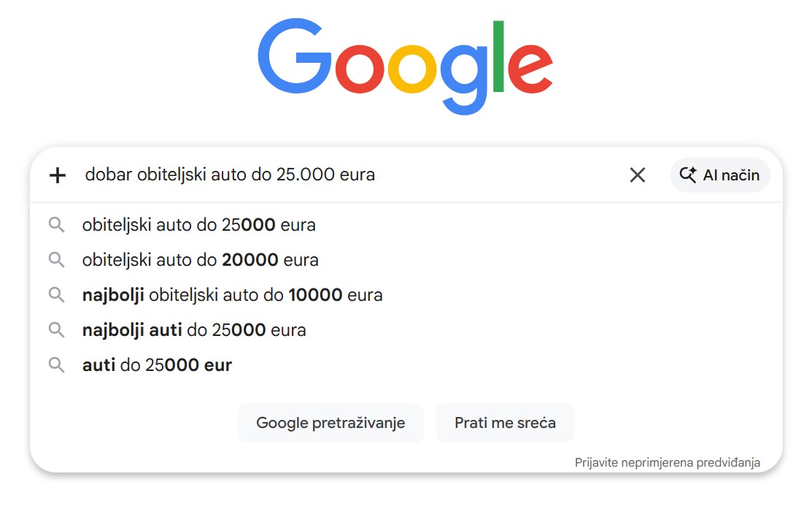The image size is (812, 509).
Task: Report predictions via 'Prijavite neprimjerena predviđanja'
Action: (667, 462)
